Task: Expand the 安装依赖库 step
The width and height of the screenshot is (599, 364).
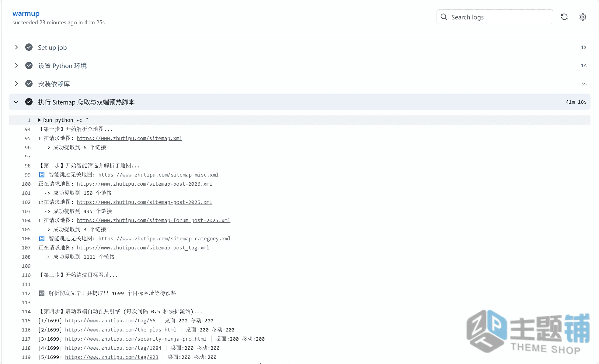Action: [16, 84]
